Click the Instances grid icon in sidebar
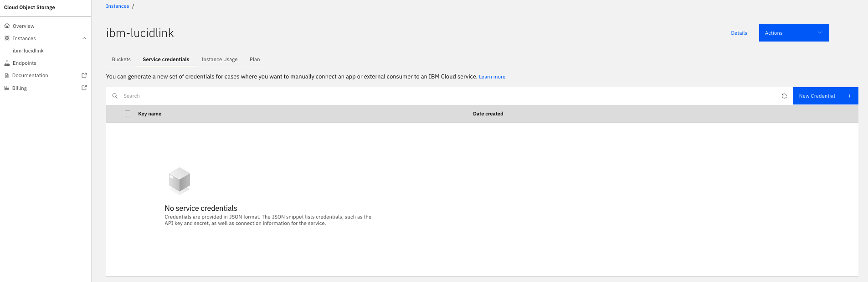This screenshot has height=282, width=868. [x=7, y=38]
